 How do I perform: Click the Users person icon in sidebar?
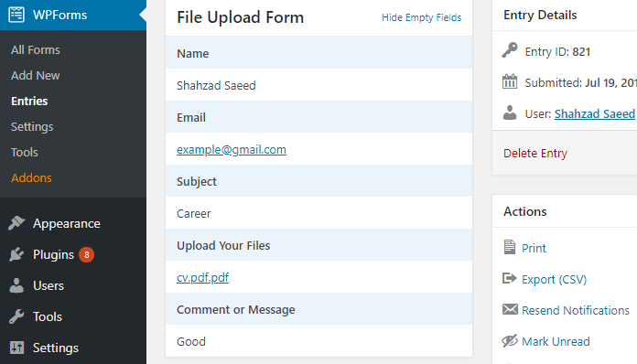click(x=16, y=285)
